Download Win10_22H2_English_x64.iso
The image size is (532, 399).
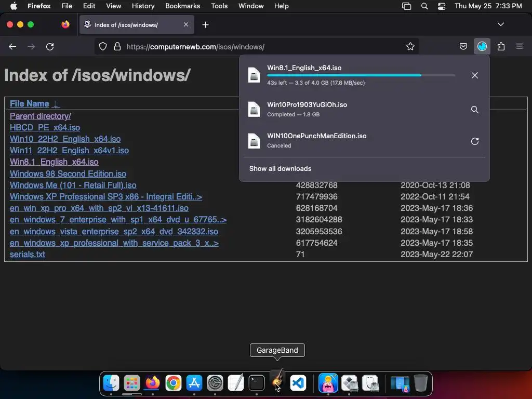[x=65, y=139]
